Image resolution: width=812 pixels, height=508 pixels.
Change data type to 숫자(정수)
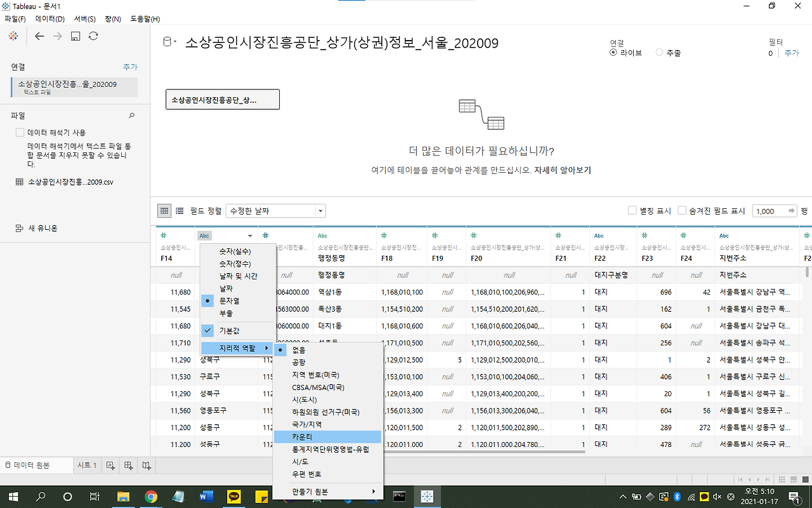[x=238, y=264]
